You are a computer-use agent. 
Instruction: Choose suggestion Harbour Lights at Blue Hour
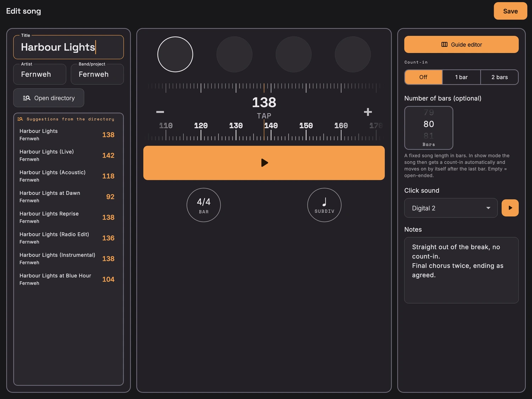click(x=68, y=279)
